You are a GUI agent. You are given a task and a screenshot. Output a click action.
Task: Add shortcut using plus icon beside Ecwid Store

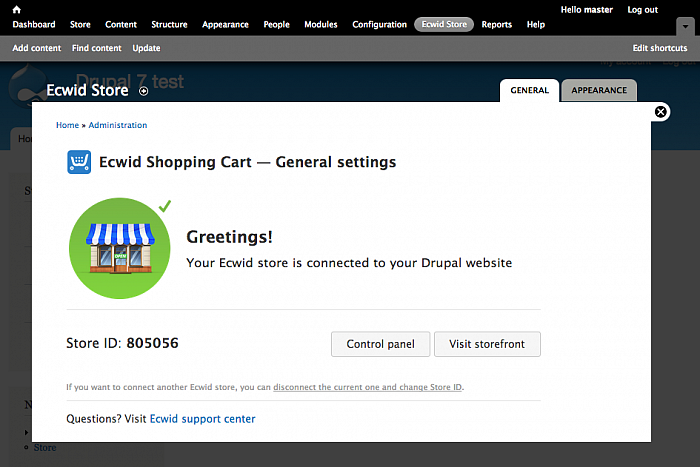(143, 91)
